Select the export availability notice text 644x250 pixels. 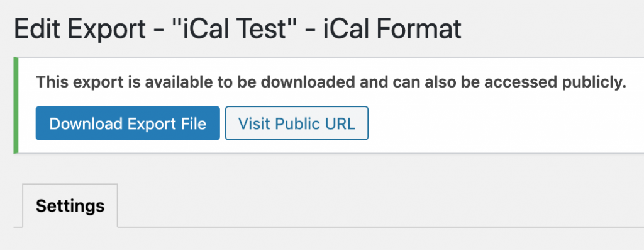tap(331, 82)
